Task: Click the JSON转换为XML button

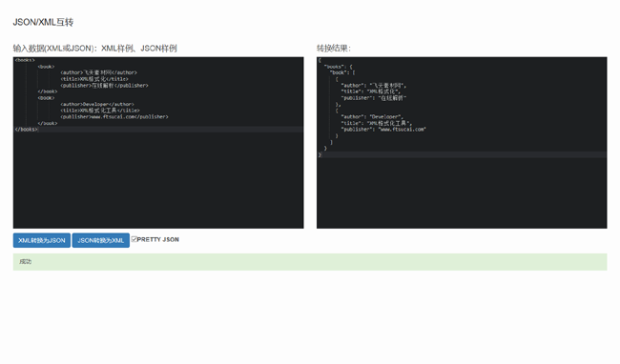Action: pyautogui.click(x=100, y=240)
